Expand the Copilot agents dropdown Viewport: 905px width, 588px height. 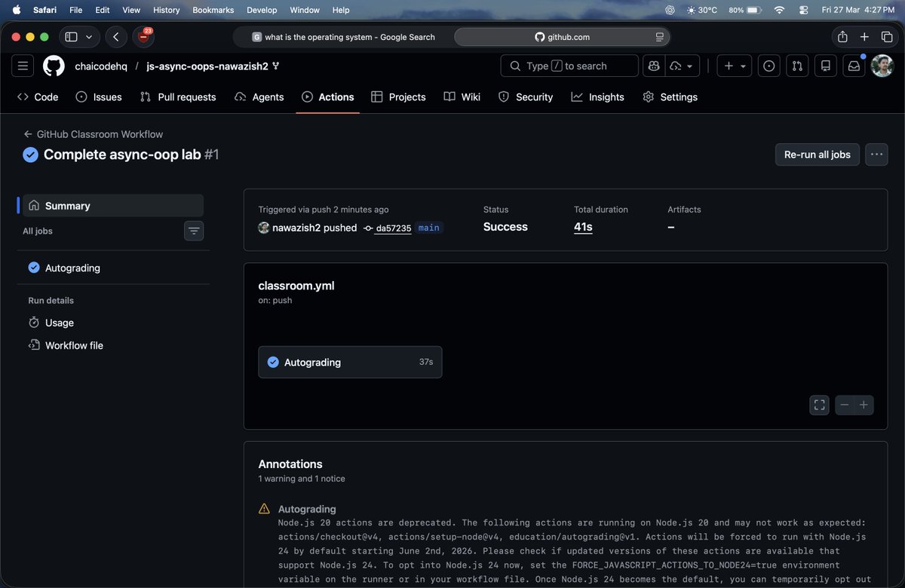coord(681,66)
